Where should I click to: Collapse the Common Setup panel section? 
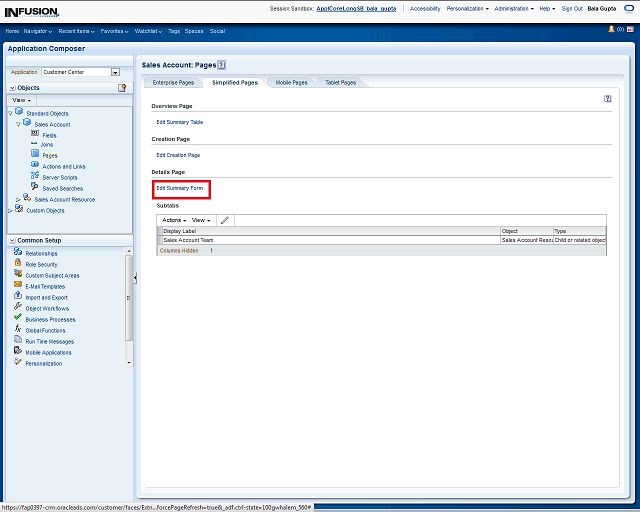tap(11, 241)
